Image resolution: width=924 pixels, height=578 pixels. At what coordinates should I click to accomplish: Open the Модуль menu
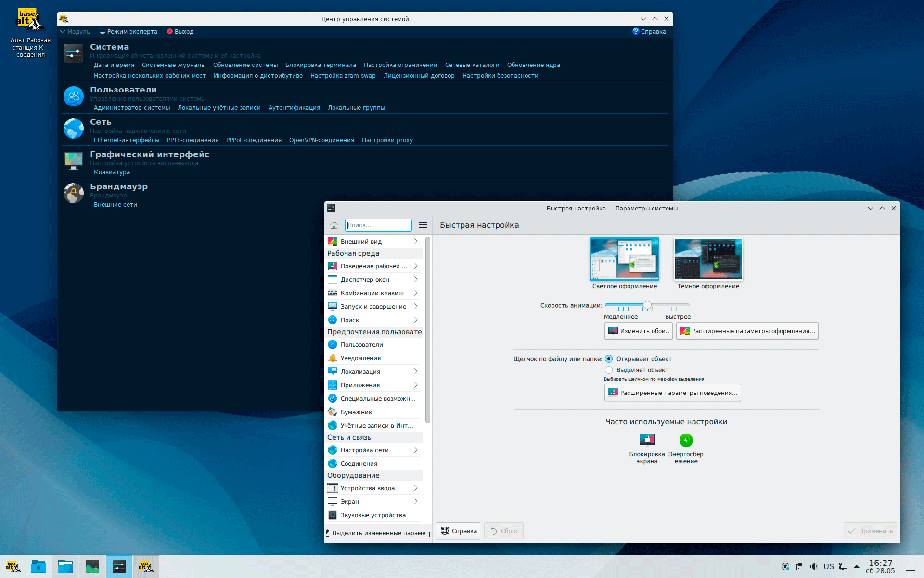click(75, 31)
